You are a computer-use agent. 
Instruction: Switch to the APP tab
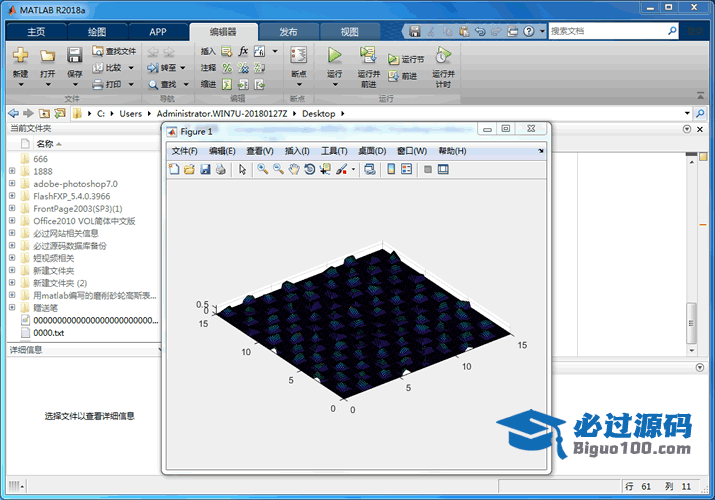coord(158,32)
